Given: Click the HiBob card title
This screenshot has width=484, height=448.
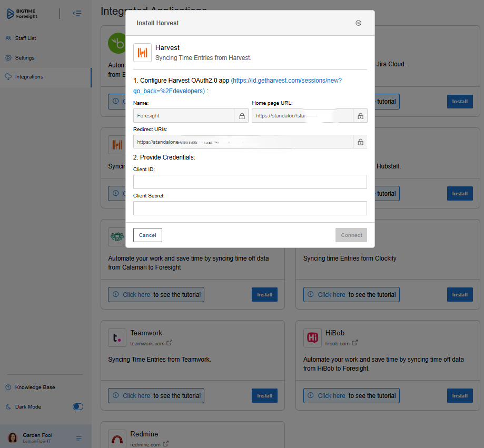Looking at the screenshot, I should point(335,333).
